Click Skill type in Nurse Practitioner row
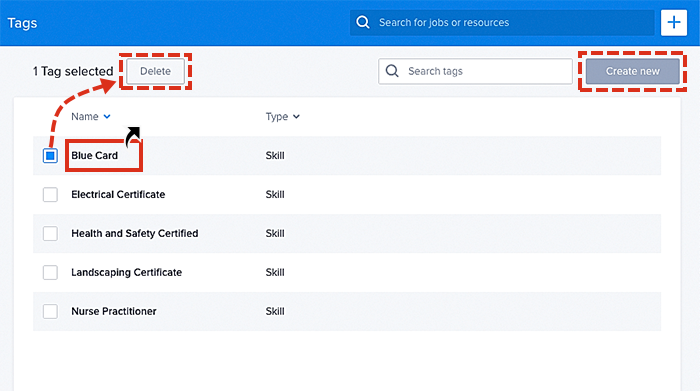This screenshot has width=700, height=391. tap(275, 311)
